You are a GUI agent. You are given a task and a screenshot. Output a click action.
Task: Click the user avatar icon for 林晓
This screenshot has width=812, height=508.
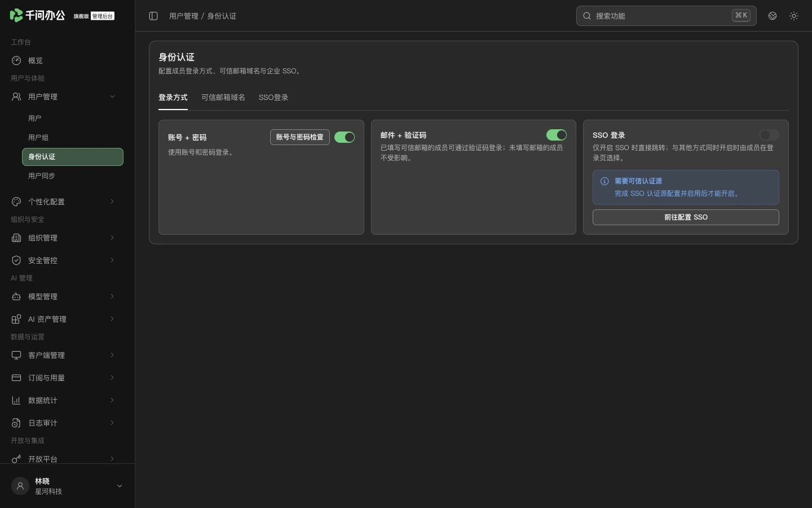[20, 486]
